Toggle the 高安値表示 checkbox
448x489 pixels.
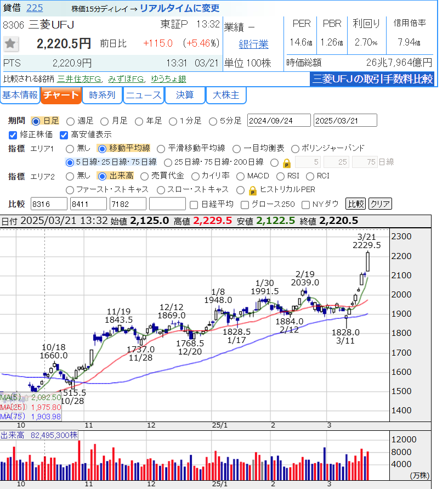click(x=63, y=134)
